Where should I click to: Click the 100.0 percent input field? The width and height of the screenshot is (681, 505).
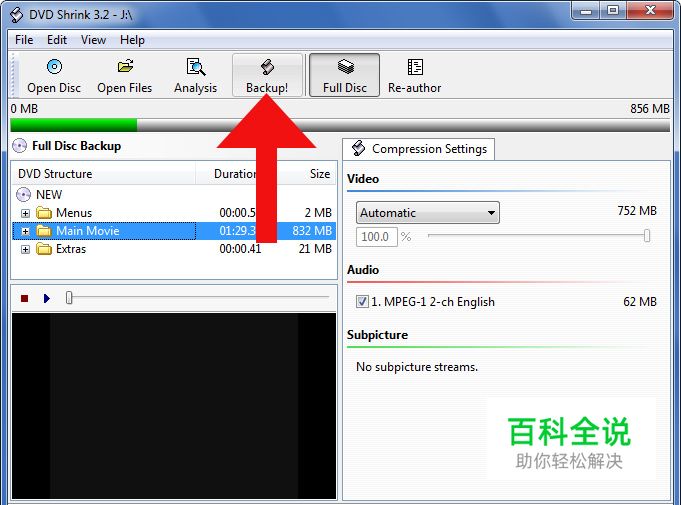click(377, 237)
